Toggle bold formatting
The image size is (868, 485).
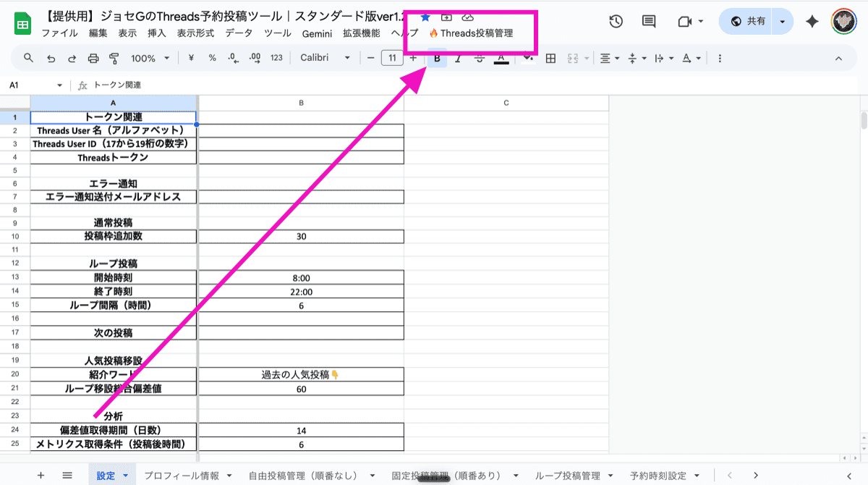point(437,58)
